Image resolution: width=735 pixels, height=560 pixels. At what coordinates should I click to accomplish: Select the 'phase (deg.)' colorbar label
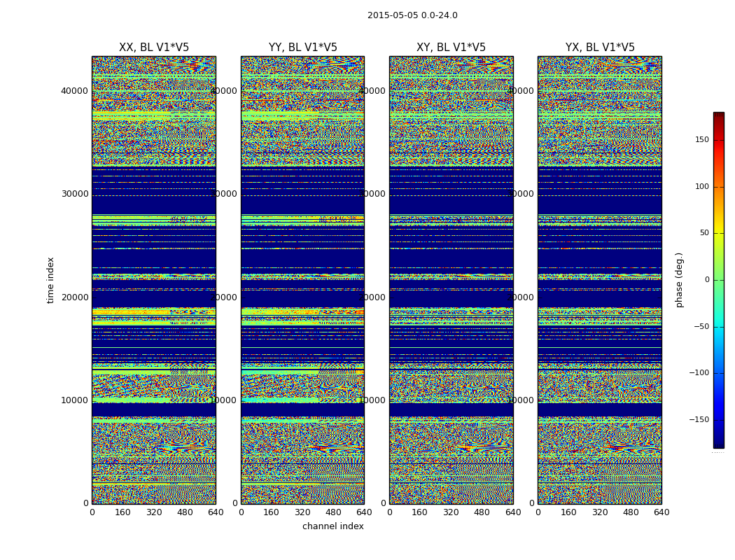pos(679,280)
